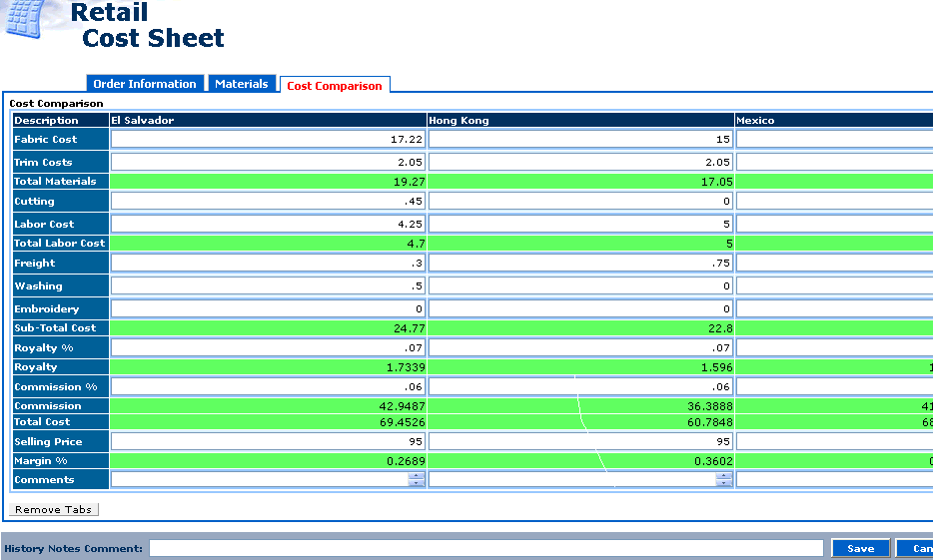933x560 pixels.
Task: Click El Salvador Comments field stepper arrows
Action: pyautogui.click(x=417, y=479)
